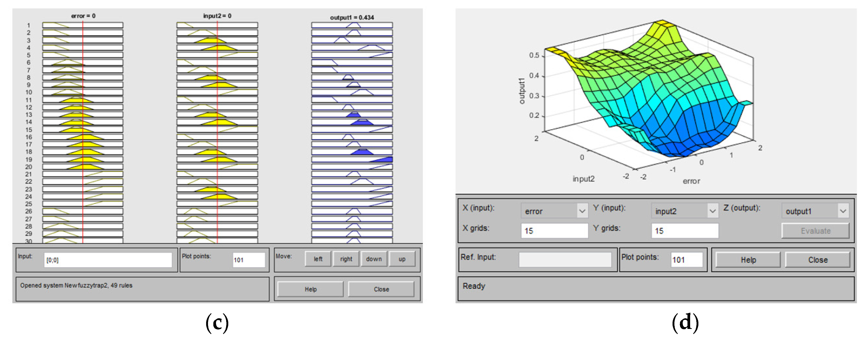Click the Y grids field
Image resolution: width=868 pixels, height=342 pixels.
click(684, 231)
